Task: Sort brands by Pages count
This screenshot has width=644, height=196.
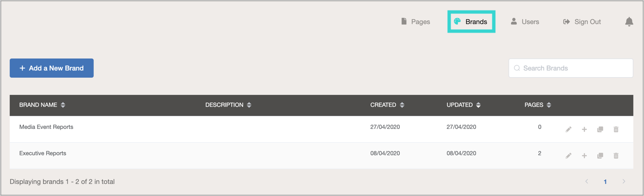Action: pos(549,105)
